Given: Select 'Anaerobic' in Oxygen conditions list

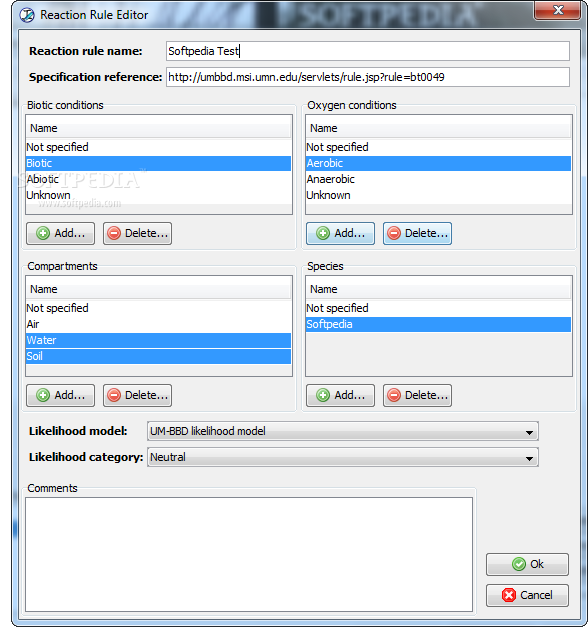Looking at the screenshot, I should (438, 179).
